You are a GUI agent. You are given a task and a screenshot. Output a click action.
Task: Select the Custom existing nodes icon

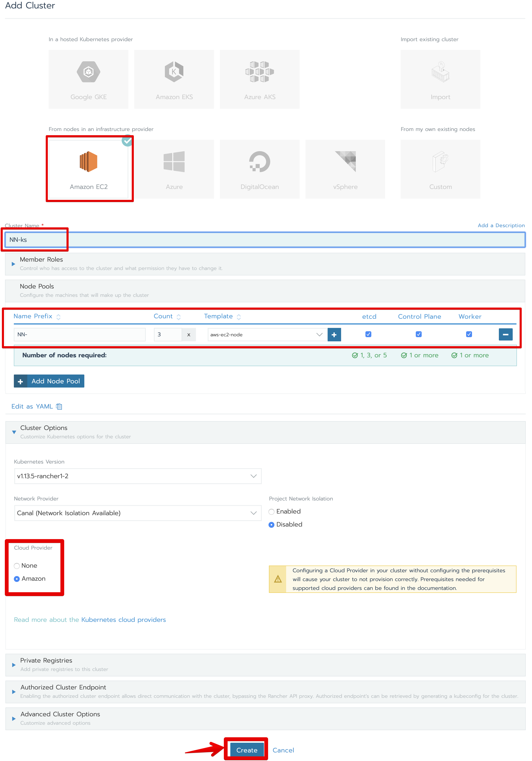pos(440,162)
